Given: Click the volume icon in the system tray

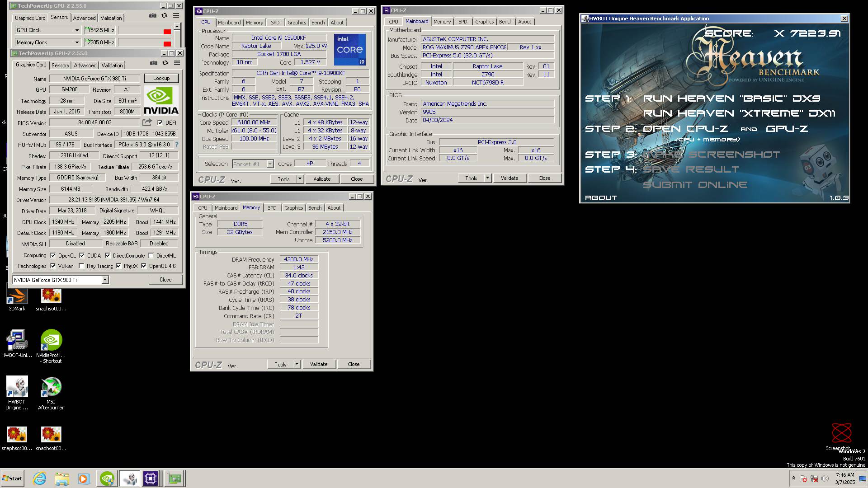Looking at the screenshot, I should coord(825,479).
